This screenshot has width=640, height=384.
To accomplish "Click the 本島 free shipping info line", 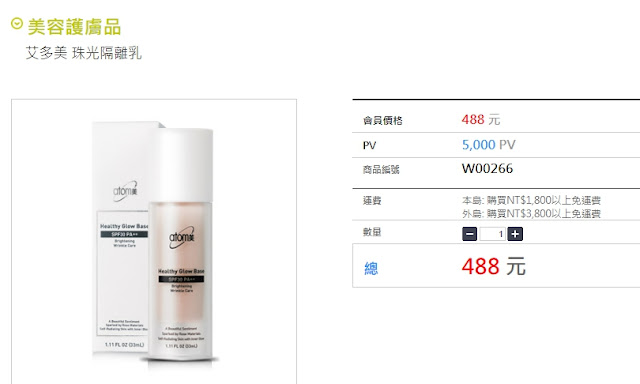I will coord(531,200).
